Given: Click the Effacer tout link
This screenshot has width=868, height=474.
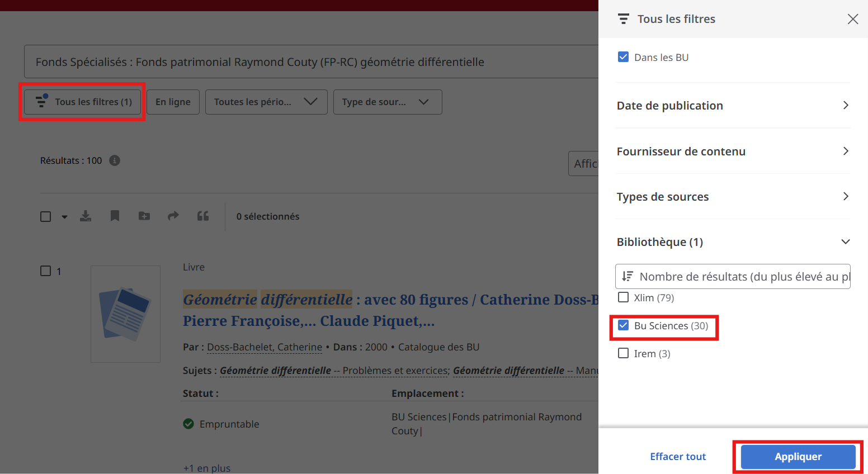Looking at the screenshot, I should point(678,457).
